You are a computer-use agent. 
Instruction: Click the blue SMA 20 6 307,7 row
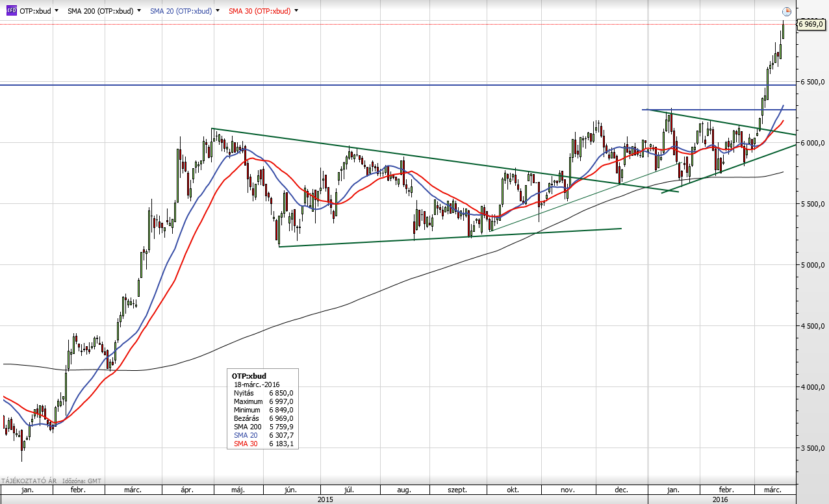coord(263,435)
